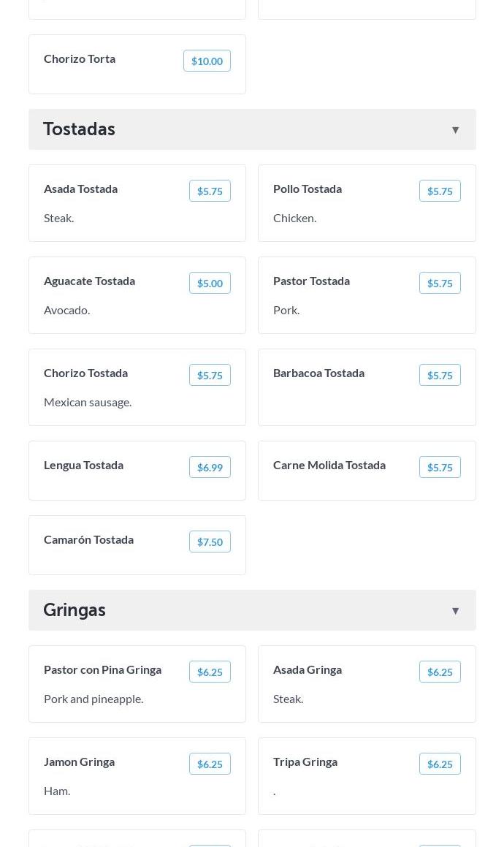Image resolution: width=504 pixels, height=847 pixels.
Task: Click Carne Molida Tostada price button
Action: pyautogui.click(x=440, y=467)
